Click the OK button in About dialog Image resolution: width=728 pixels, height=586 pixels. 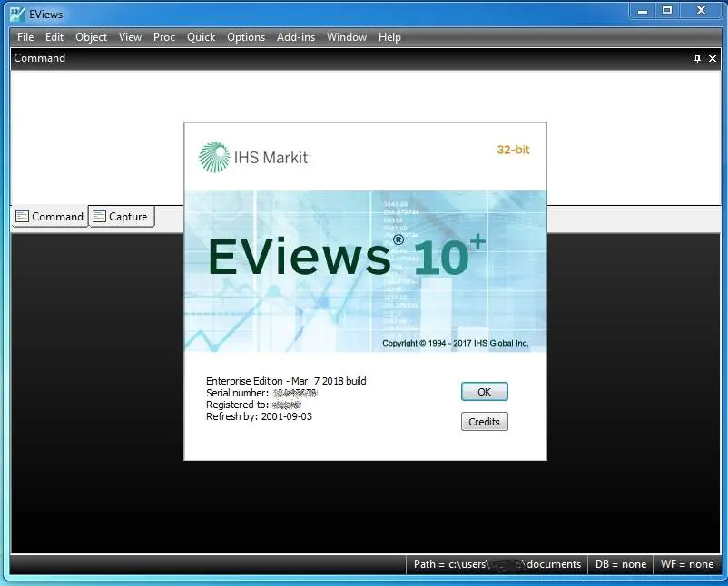point(484,392)
